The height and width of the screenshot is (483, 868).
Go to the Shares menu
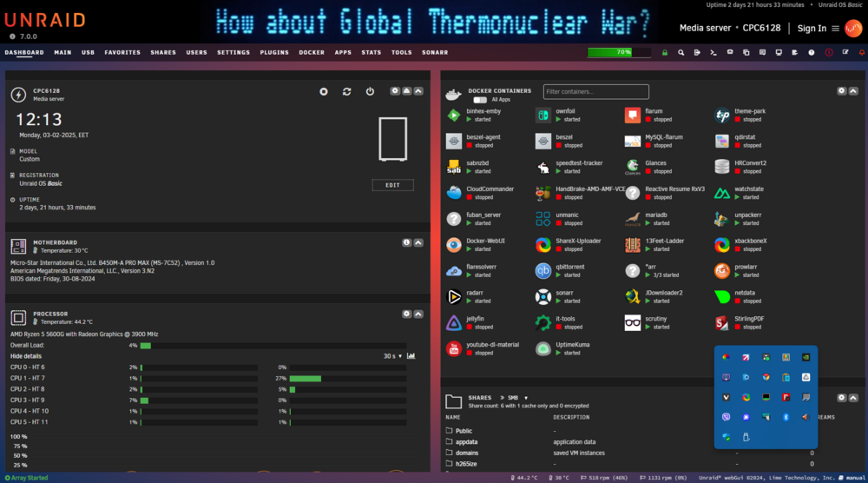pos(163,53)
